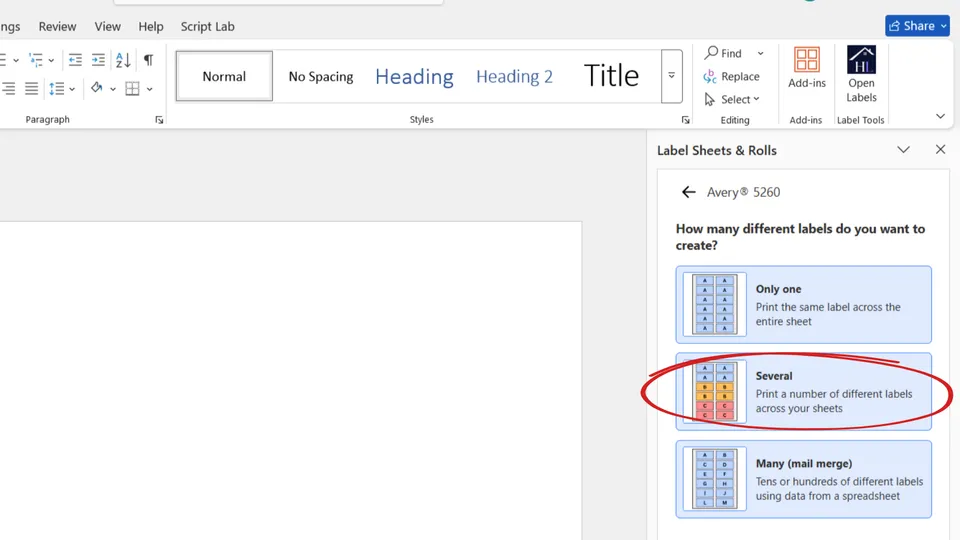Viewport: 960px width, 540px height.
Task: Toggle show paragraph marks
Action: click(148, 60)
